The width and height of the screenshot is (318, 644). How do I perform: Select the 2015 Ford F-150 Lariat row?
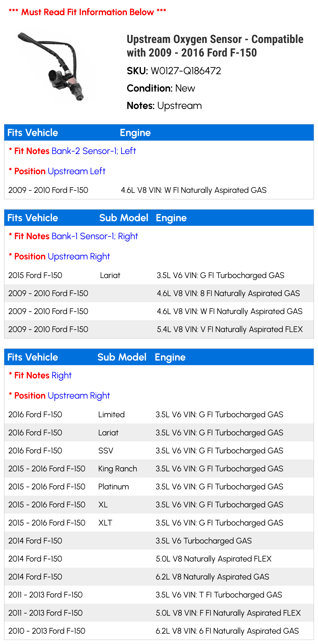click(x=159, y=275)
